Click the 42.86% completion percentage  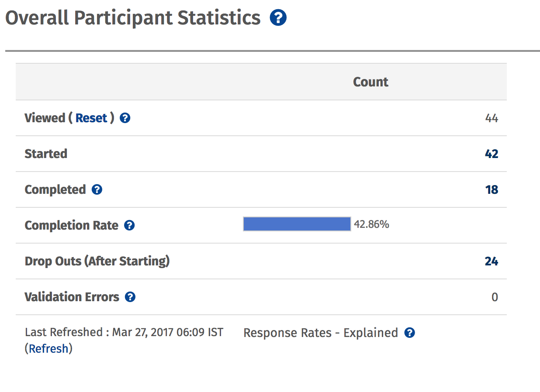click(371, 224)
